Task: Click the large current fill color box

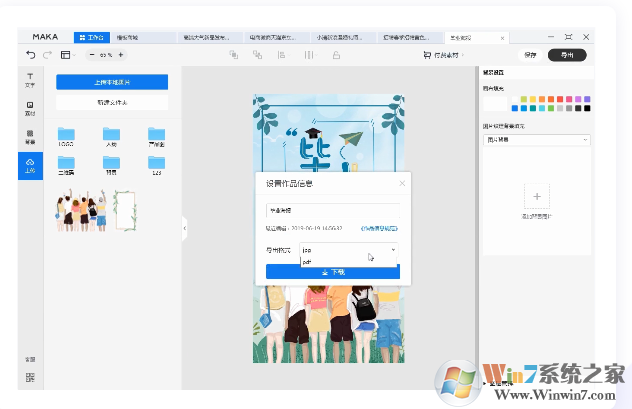Action: pos(495,104)
